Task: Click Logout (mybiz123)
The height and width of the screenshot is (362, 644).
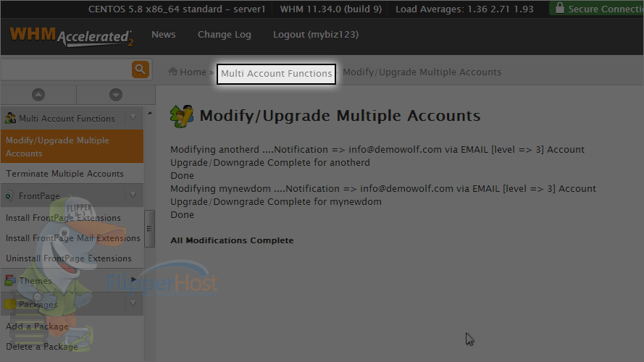Action: coord(316,35)
